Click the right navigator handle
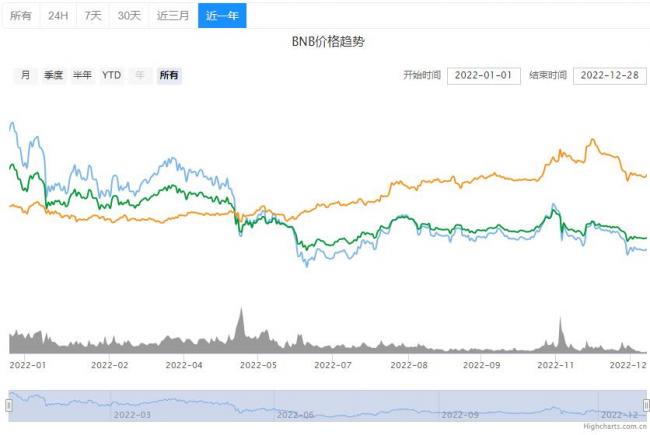650x435 pixels. (645, 405)
